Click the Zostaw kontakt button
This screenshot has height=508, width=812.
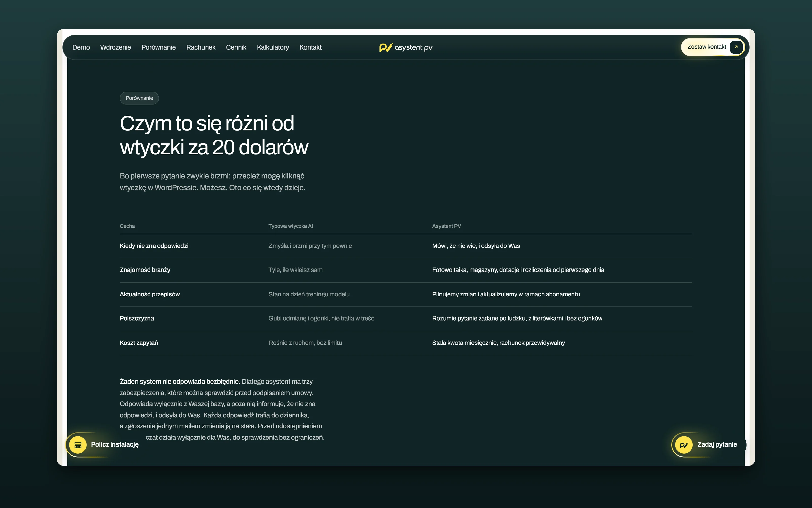[713, 47]
